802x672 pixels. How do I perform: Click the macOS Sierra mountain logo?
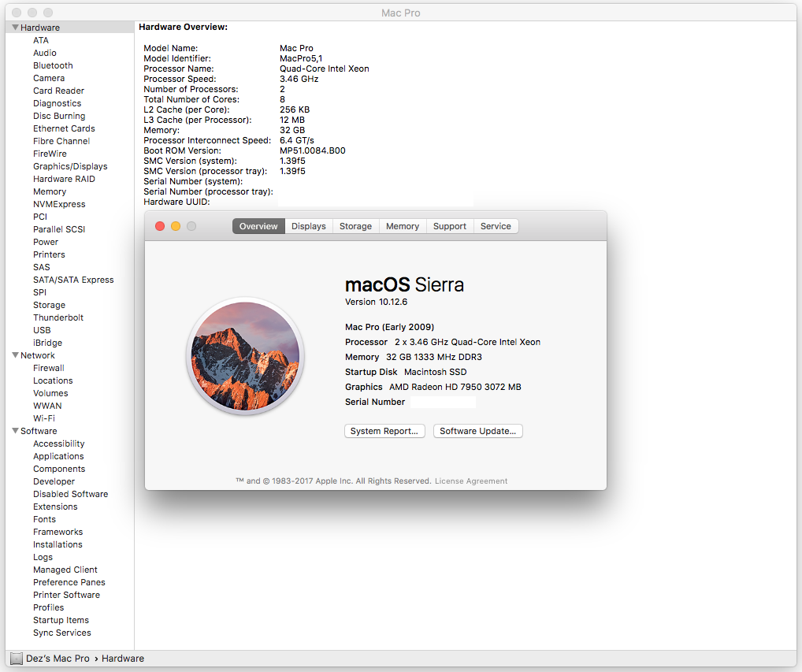coord(246,356)
